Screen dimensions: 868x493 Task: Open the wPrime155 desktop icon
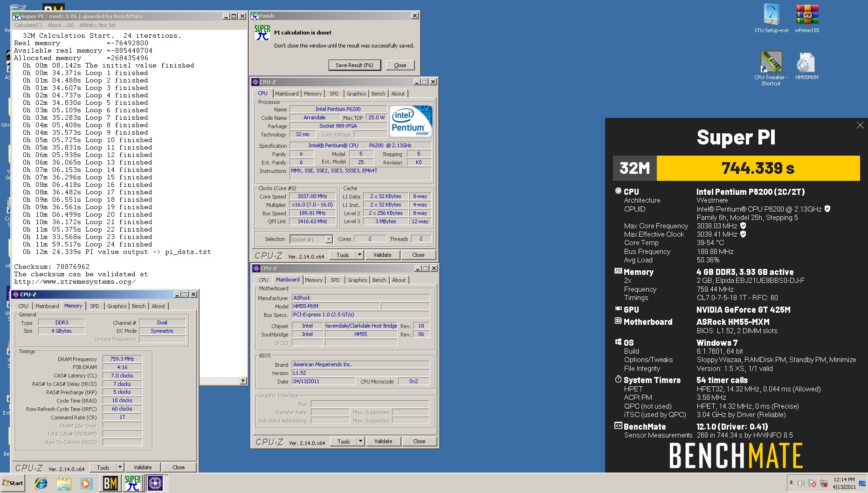click(x=807, y=19)
